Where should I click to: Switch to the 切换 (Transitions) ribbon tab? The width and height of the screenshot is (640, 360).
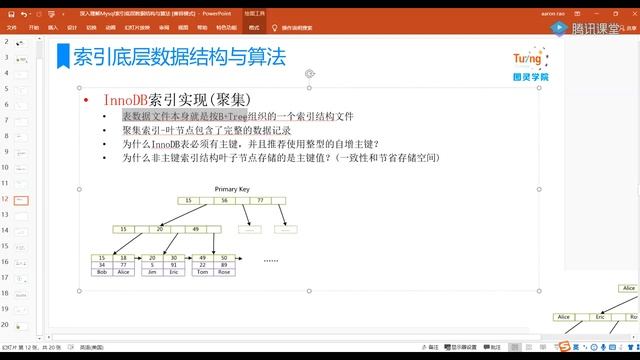[x=91, y=28]
